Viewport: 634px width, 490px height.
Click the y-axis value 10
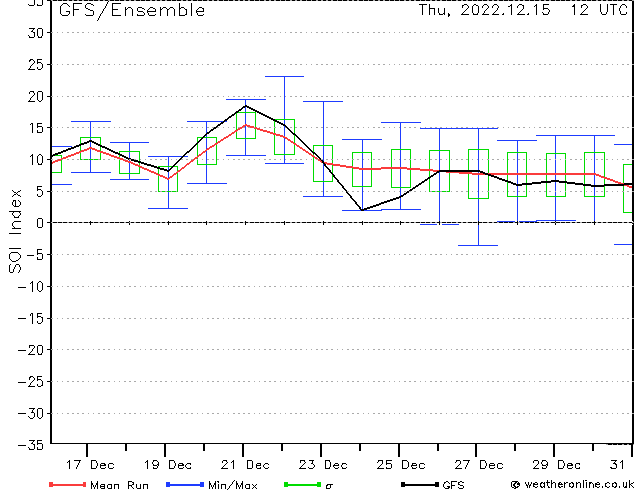(35, 160)
